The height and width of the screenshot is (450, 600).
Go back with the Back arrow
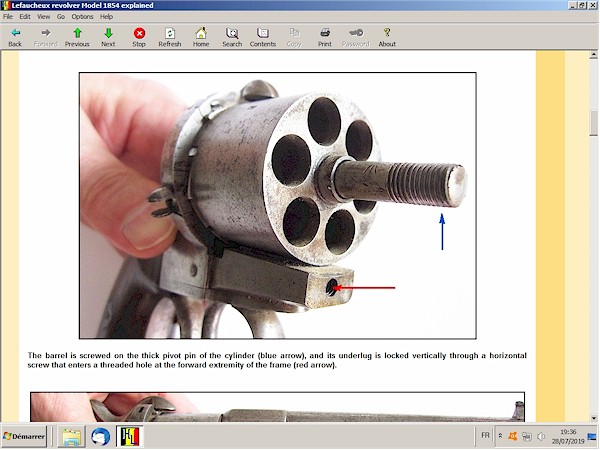point(15,37)
